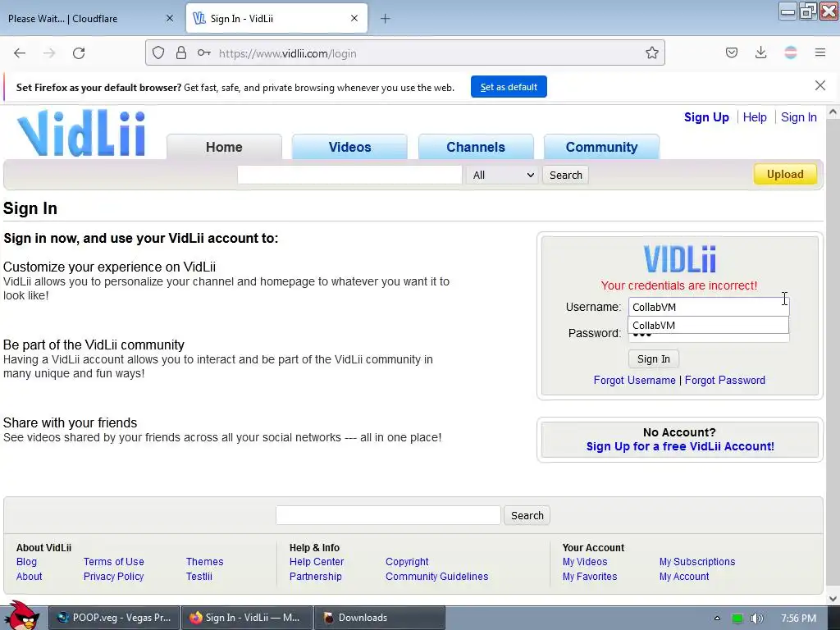840x630 pixels.
Task: Open the Privacy Policy footer link
Action: click(x=113, y=577)
